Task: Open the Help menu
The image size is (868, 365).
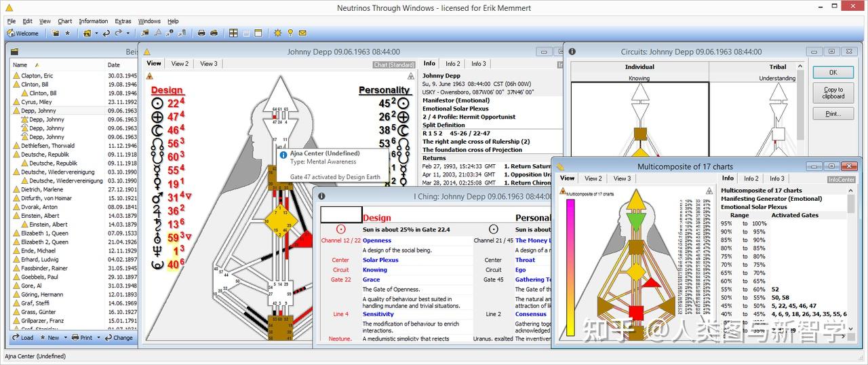Action: coord(173,21)
